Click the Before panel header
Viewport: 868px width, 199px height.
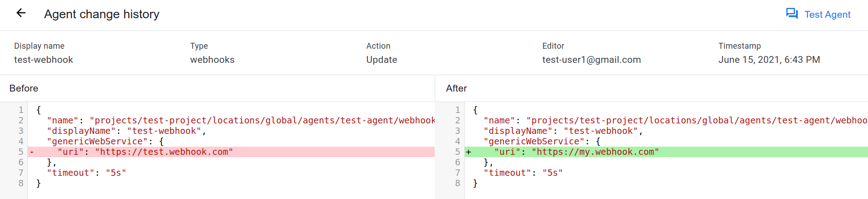(24, 88)
